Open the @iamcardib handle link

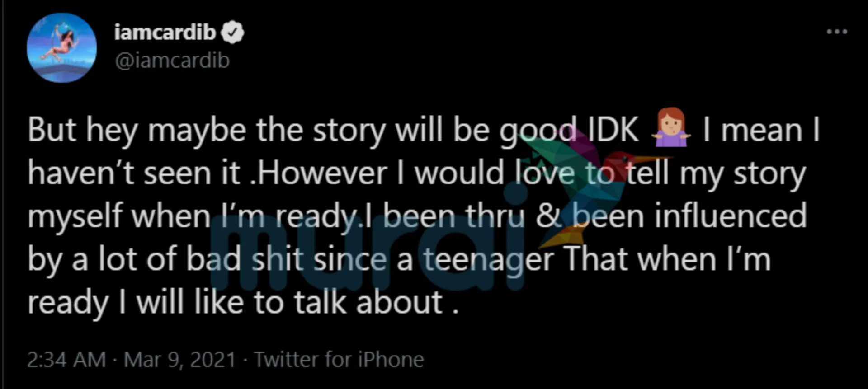pyautogui.click(x=172, y=61)
